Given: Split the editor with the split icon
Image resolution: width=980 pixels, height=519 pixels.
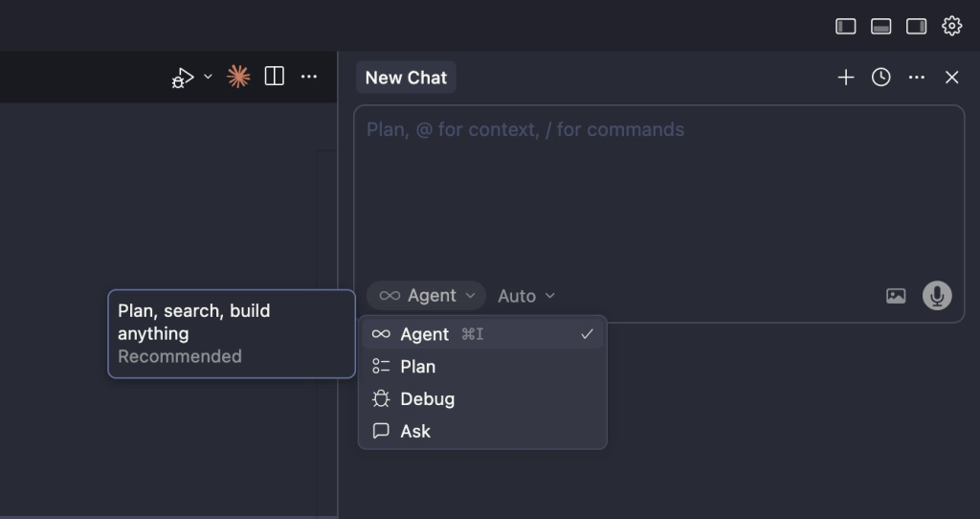Looking at the screenshot, I should coord(275,77).
